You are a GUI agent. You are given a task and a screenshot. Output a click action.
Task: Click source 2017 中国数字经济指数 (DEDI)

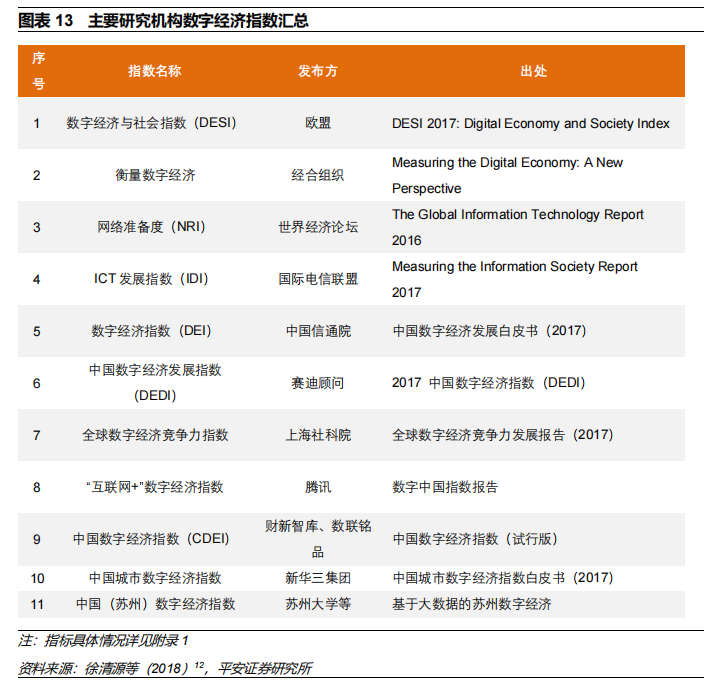coord(489,382)
